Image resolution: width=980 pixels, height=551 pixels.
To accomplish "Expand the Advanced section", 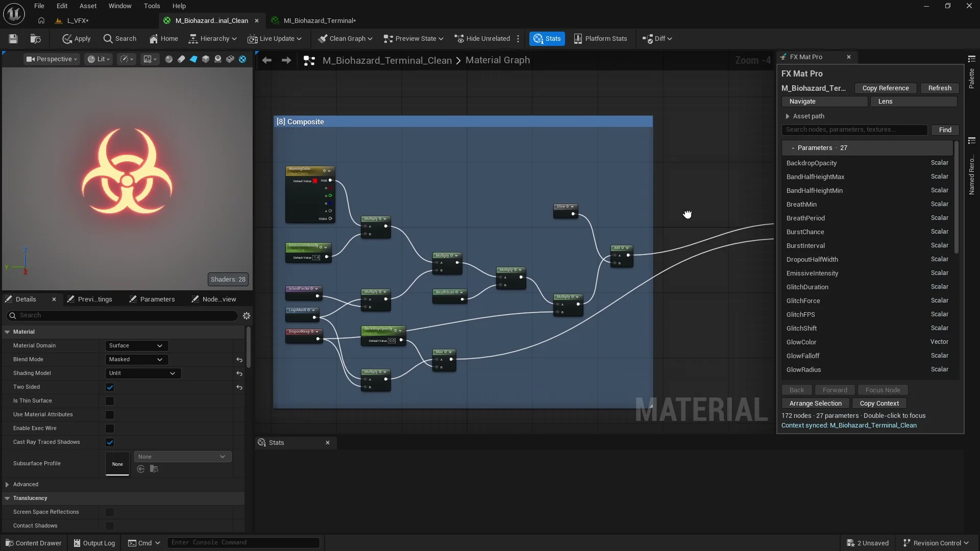I will coord(7,485).
